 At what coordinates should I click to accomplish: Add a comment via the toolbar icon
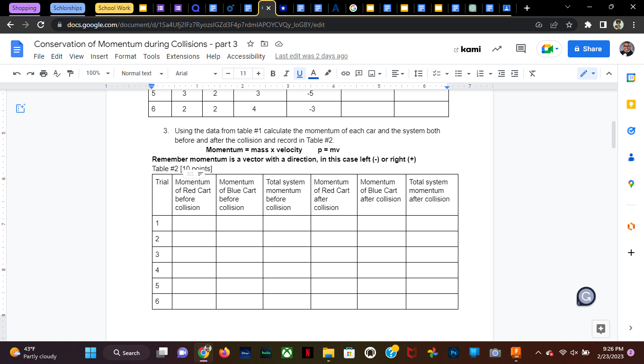click(358, 73)
